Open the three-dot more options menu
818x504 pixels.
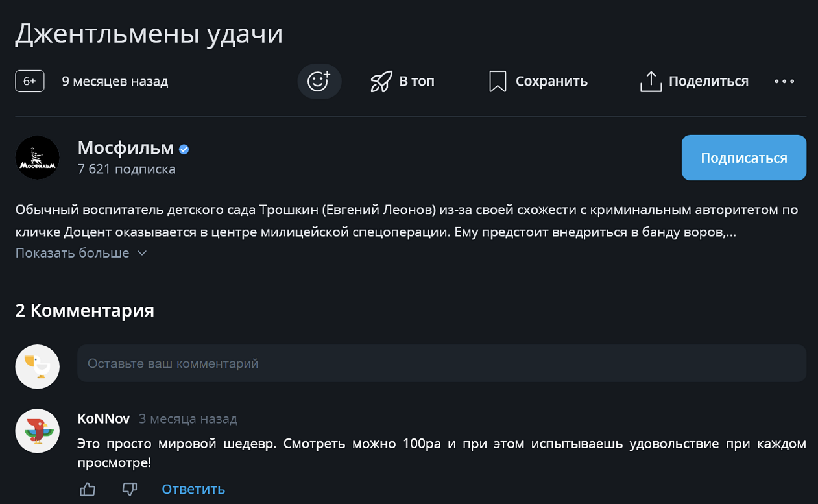(x=784, y=81)
